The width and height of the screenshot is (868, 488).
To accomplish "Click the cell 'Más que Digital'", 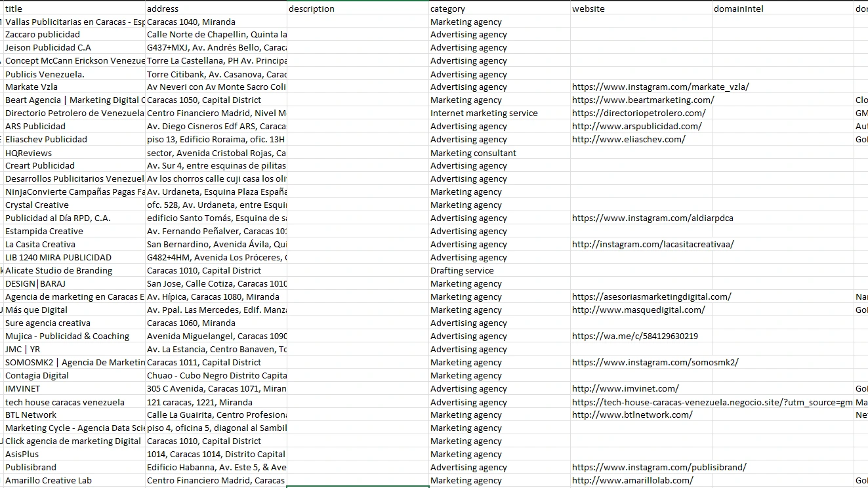I will (74, 310).
